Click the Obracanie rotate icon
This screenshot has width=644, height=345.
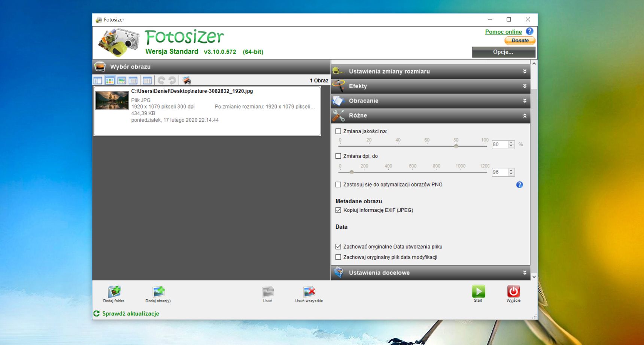[x=338, y=101]
